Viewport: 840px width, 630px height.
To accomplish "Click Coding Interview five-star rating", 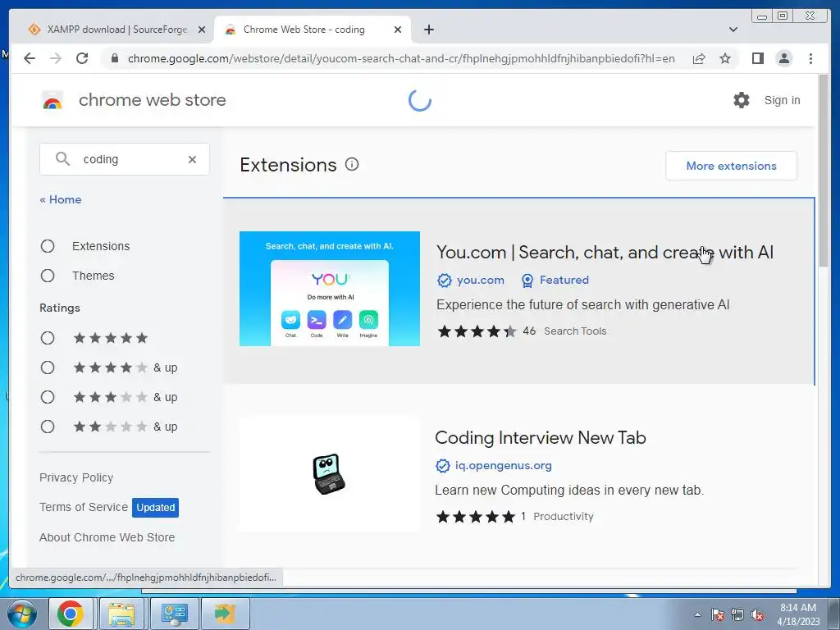I will coord(475,517).
